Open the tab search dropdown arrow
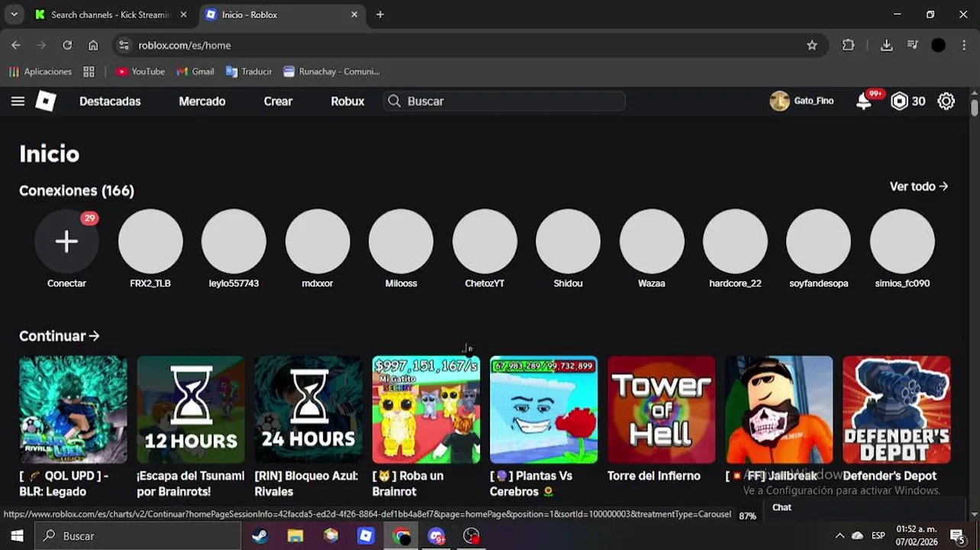 (x=14, y=15)
